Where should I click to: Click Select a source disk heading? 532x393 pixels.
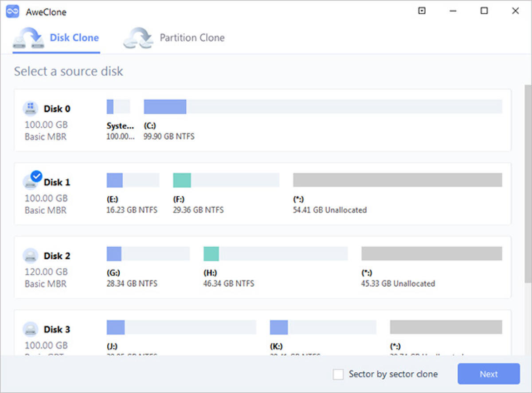pyautogui.click(x=69, y=71)
